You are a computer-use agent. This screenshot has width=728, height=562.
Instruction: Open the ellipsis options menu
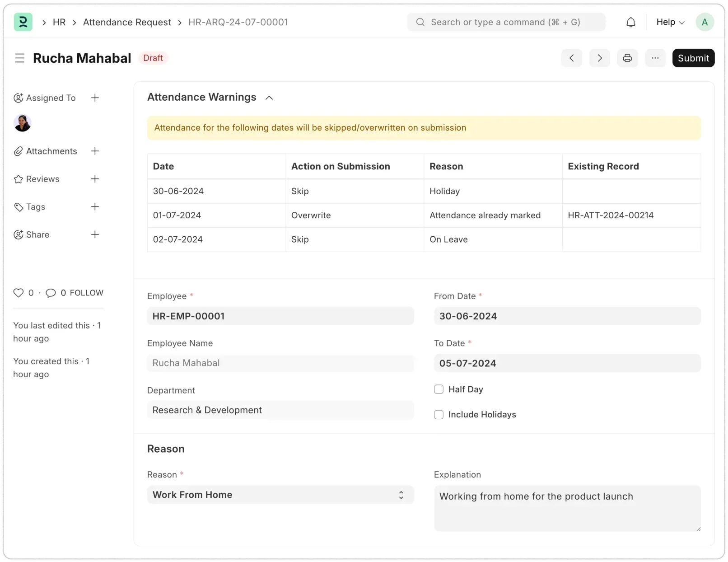pos(655,58)
